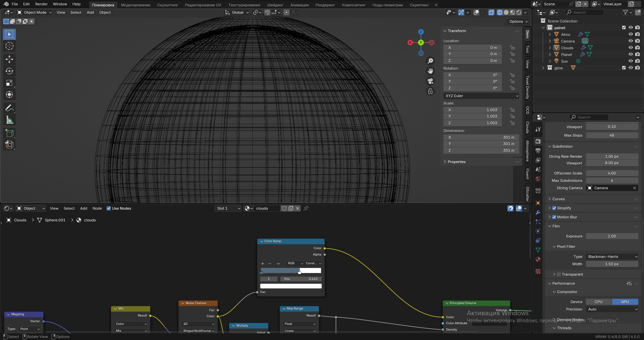Disable the Motion Blur checkbox
The image size is (644, 340).
pos(554,217)
